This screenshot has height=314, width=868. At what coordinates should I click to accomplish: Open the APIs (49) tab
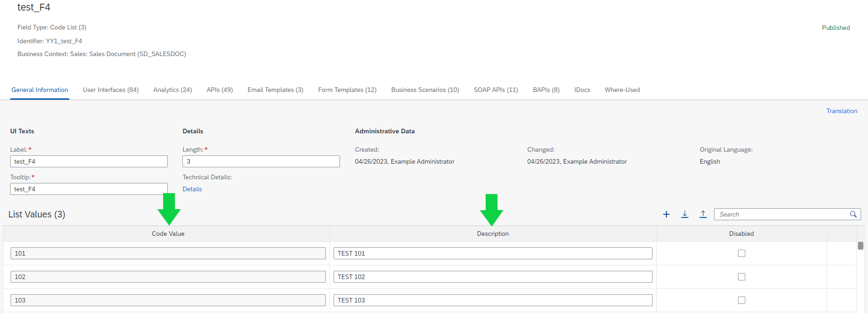(220, 90)
